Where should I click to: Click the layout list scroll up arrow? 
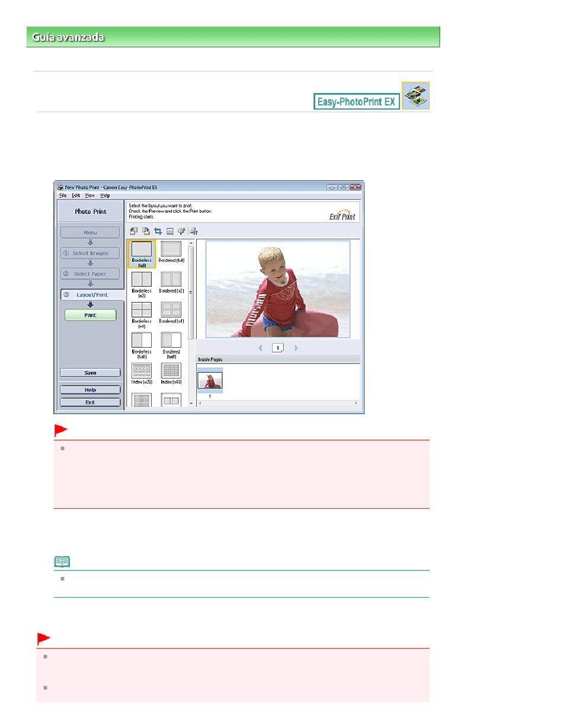tap(191, 243)
